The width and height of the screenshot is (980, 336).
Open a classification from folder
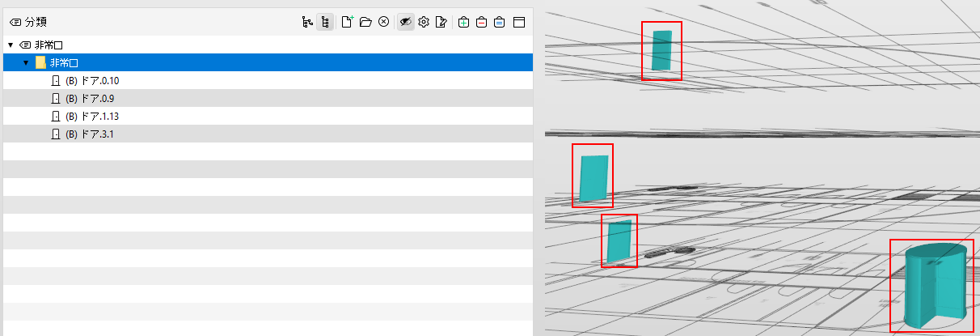click(365, 23)
